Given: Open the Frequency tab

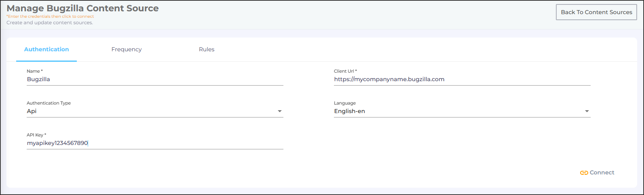Looking at the screenshot, I should (x=127, y=49).
